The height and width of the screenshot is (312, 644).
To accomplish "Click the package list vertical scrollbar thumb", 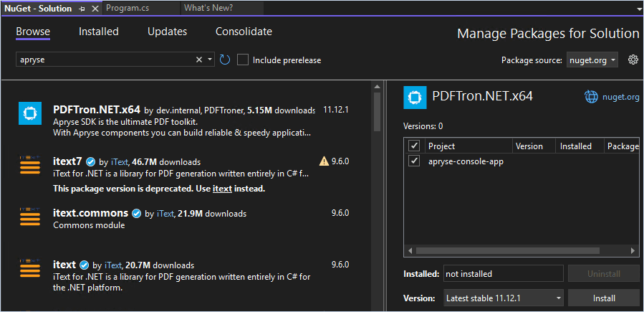I will [x=377, y=111].
